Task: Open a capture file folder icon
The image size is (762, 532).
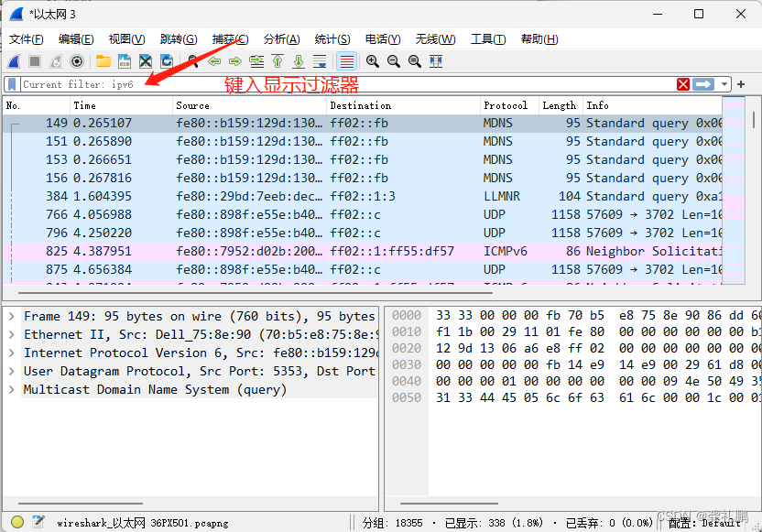Action: coord(103,61)
